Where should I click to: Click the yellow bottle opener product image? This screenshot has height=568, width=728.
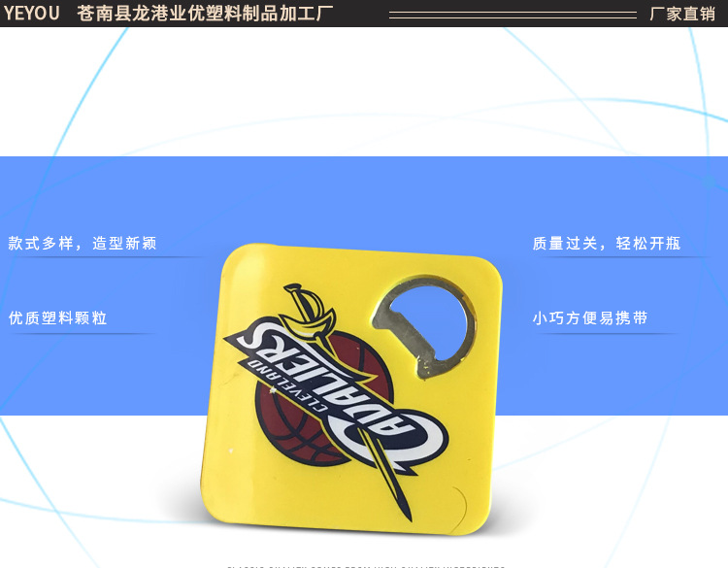[351, 388]
